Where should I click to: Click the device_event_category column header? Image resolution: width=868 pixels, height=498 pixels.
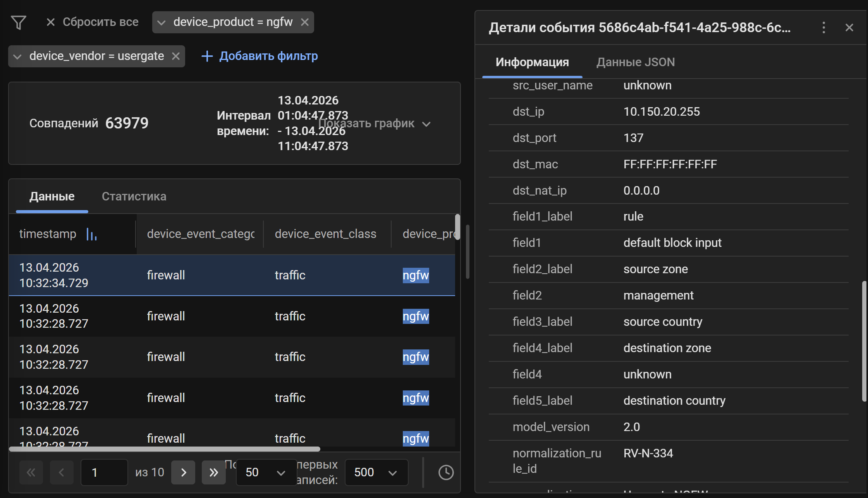click(201, 234)
